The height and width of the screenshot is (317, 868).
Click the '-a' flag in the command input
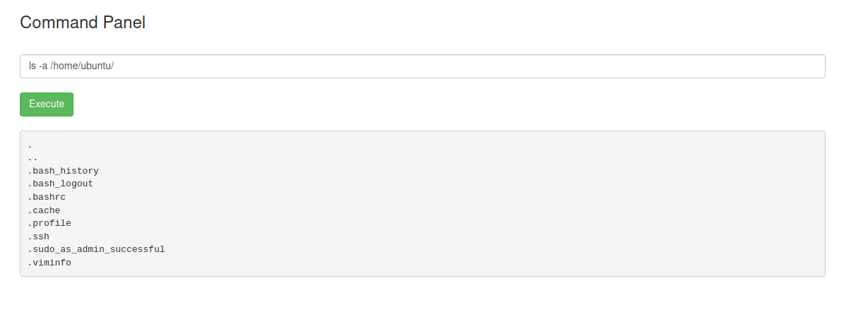coord(43,66)
